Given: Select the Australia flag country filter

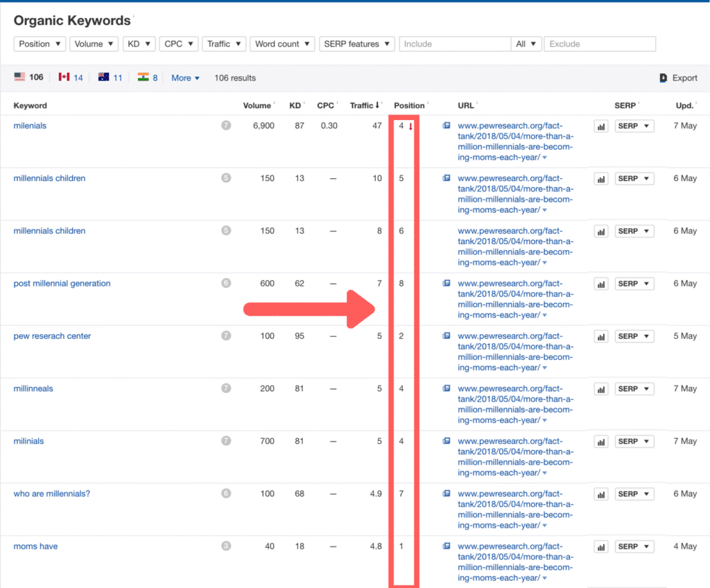Looking at the screenshot, I should pos(110,78).
